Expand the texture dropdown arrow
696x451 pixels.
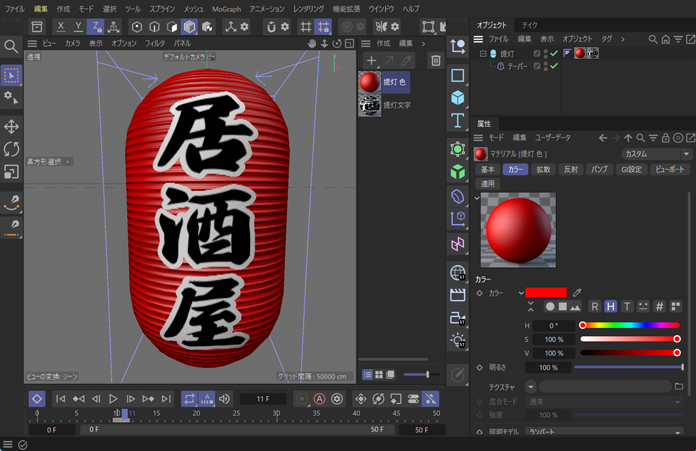(530, 386)
